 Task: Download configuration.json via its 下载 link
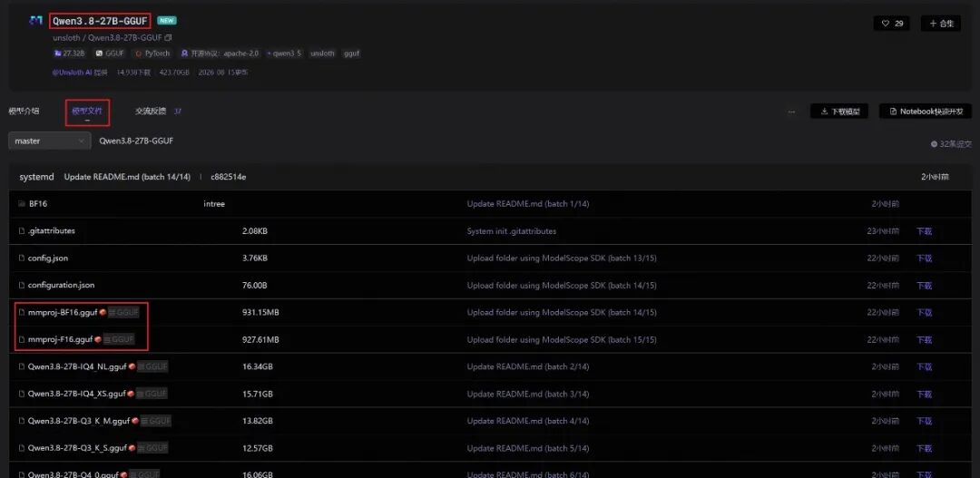coord(924,286)
